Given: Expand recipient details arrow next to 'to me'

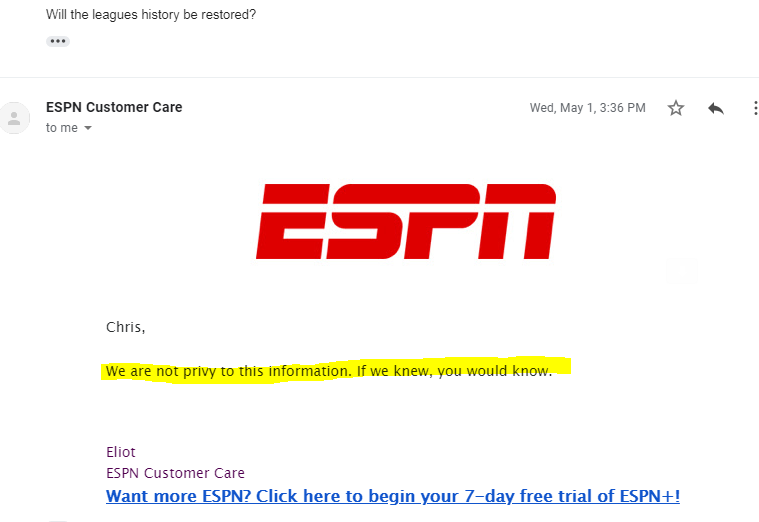Looking at the screenshot, I should (x=88, y=128).
